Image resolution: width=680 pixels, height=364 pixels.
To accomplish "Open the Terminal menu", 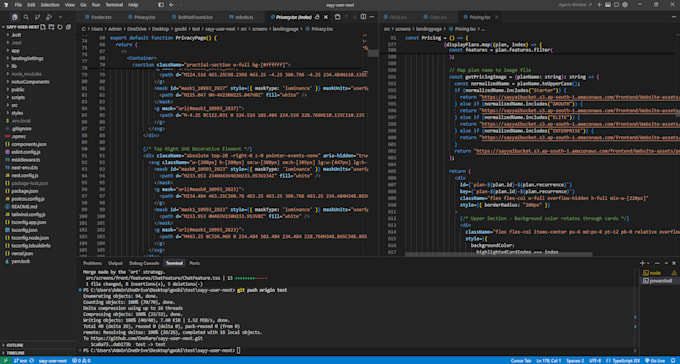I will (x=114, y=5).
